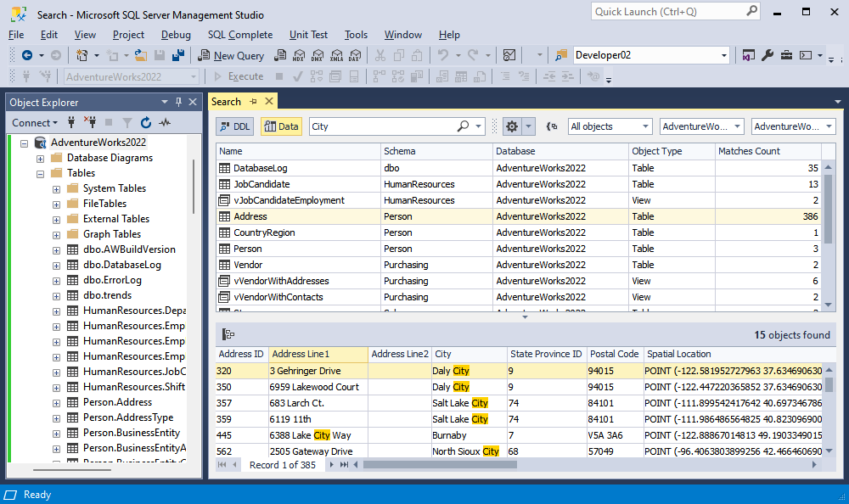Viewport: 849px width, 504px height.
Task: Expand the Database Diagrams node
Action: (40, 159)
